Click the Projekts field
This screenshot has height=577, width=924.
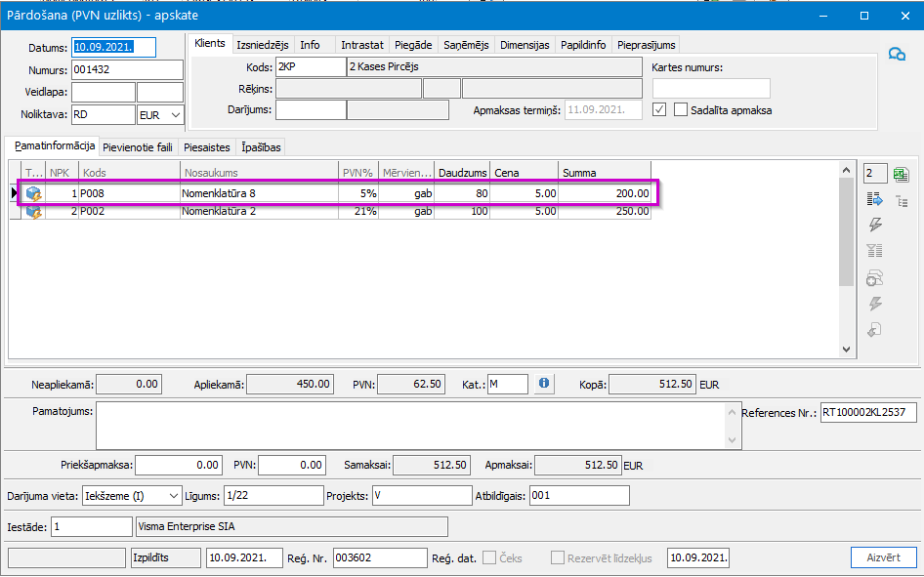click(422, 496)
